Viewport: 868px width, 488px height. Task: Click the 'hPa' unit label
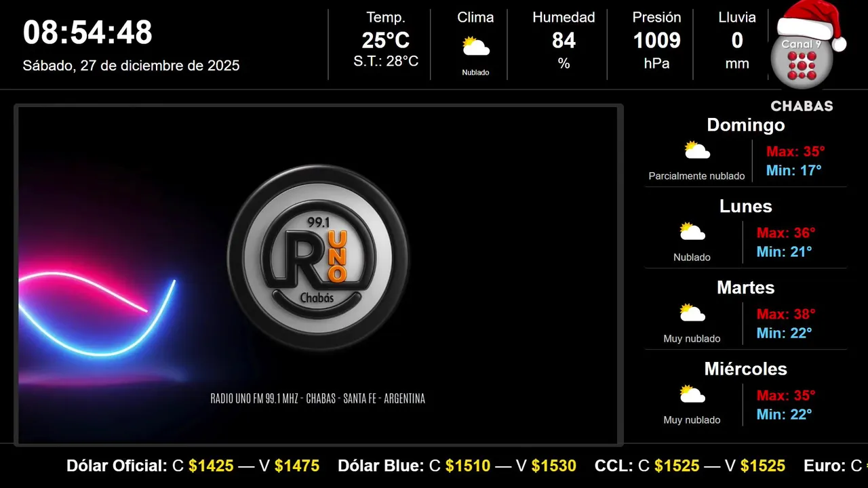click(656, 64)
